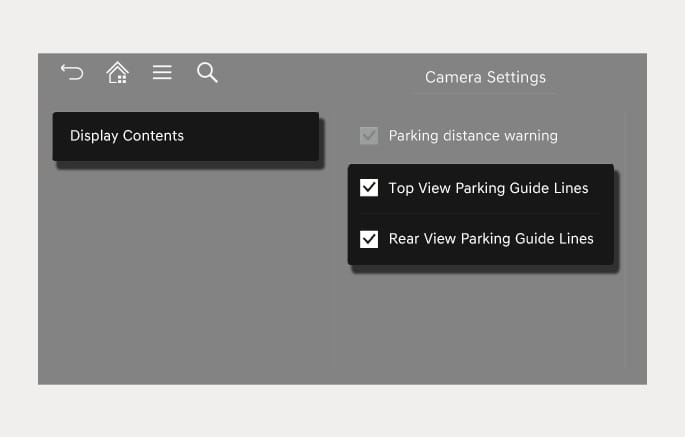Open the hamburger menu icon
This screenshot has height=437, width=685.
coord(162,72)
